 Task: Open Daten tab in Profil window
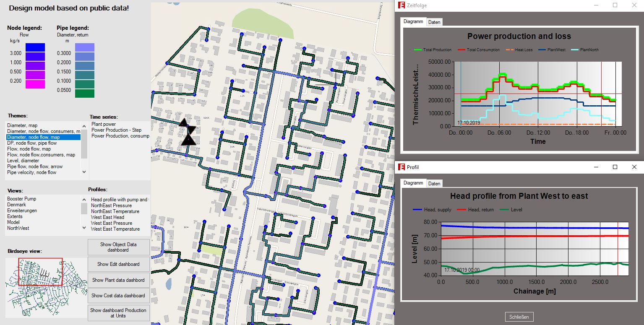(x=434, y=183)
